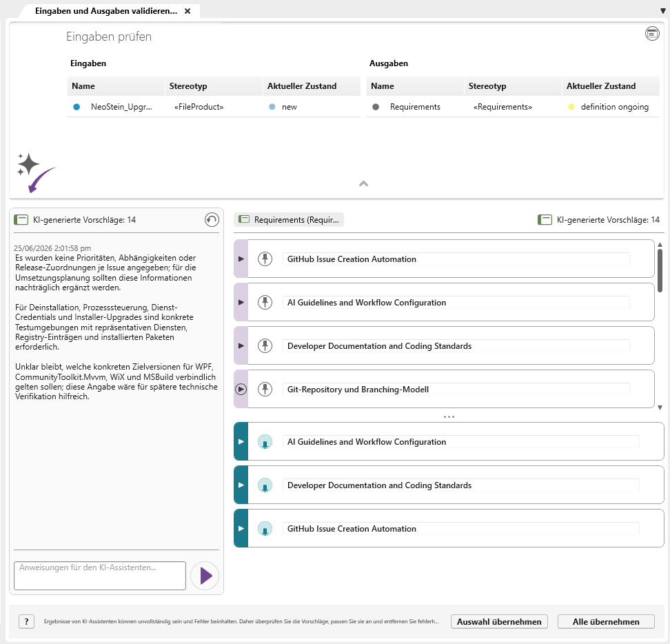Click the green suggestions icon beside right-hand counter
The height and width of the screenshot is (644, 670).
pos(545,220)
